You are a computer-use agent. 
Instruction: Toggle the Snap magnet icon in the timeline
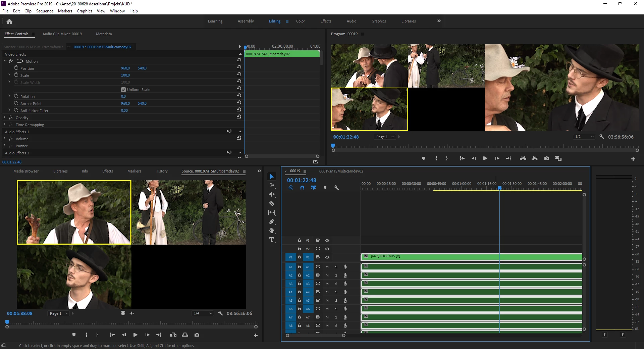point(302,188)
